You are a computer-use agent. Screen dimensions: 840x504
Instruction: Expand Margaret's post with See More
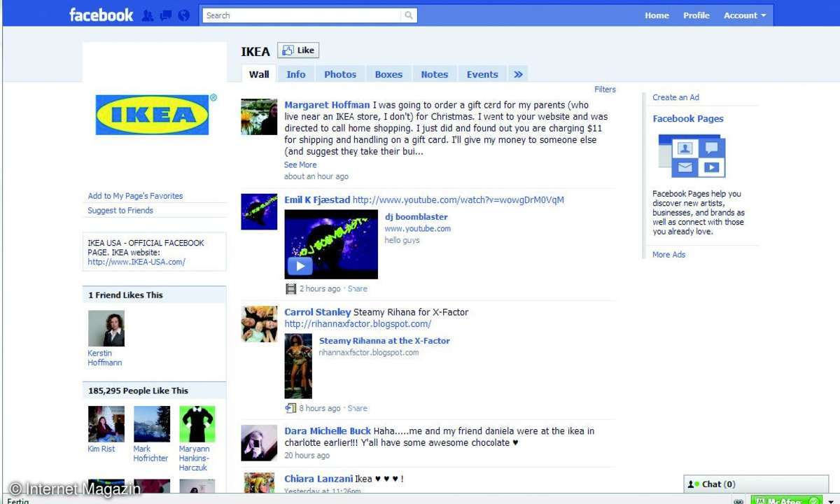tap(300, 164)
